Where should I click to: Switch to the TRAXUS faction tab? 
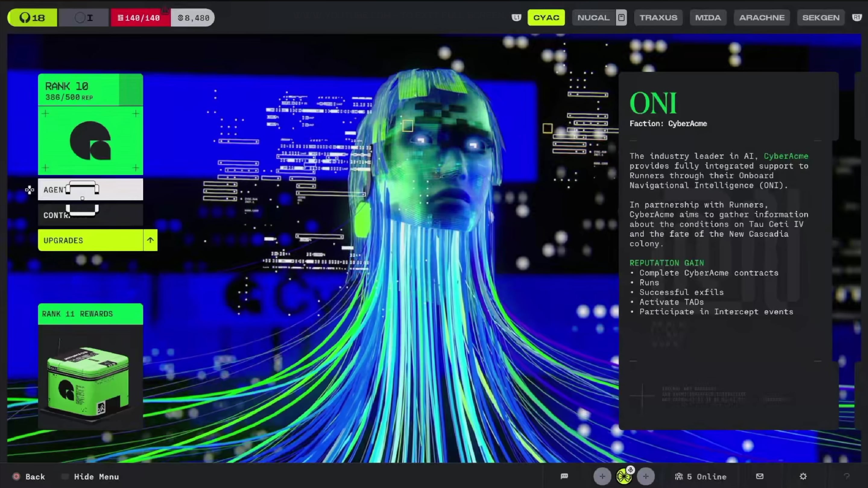click(x=658, y=17)
